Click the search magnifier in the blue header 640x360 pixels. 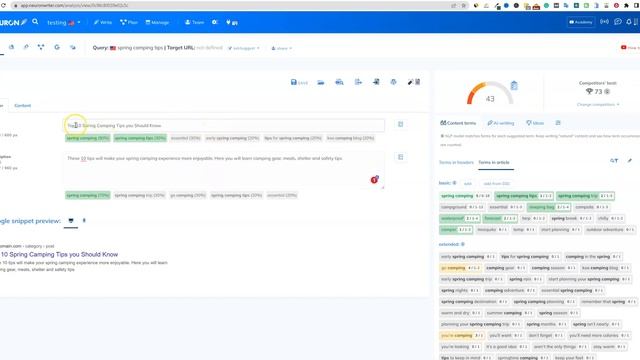pyautogui.click(x=36, y=22)
